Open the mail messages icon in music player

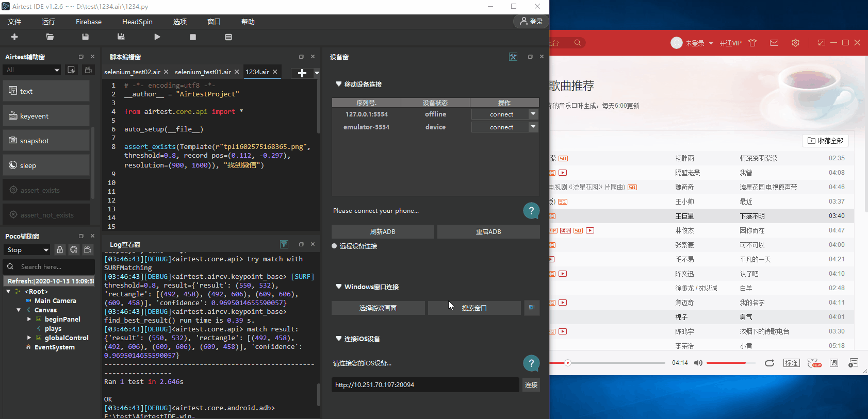coord(774,43)
